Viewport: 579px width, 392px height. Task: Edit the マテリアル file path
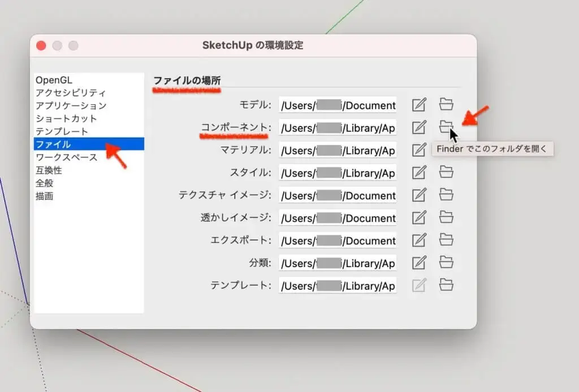coord(419,150)
